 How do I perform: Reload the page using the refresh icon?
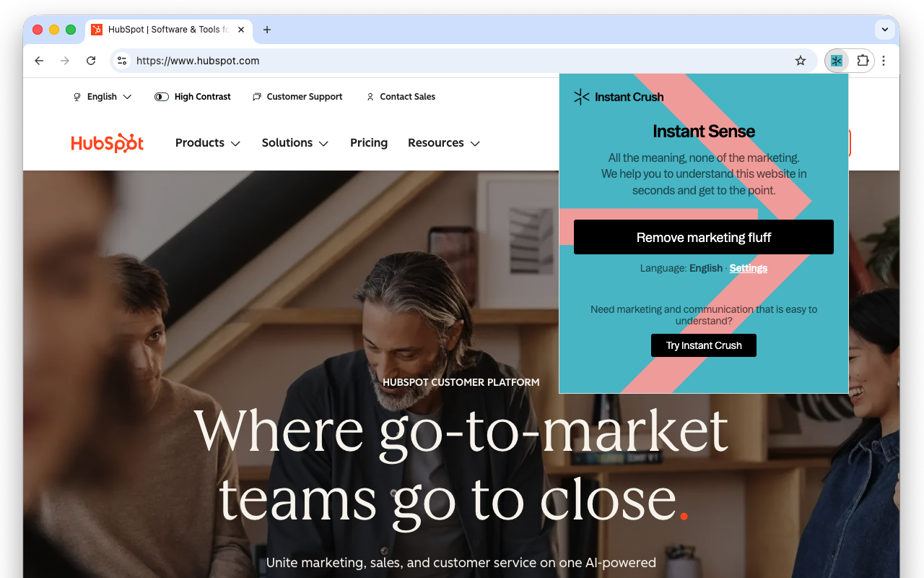tap(91, 61)
